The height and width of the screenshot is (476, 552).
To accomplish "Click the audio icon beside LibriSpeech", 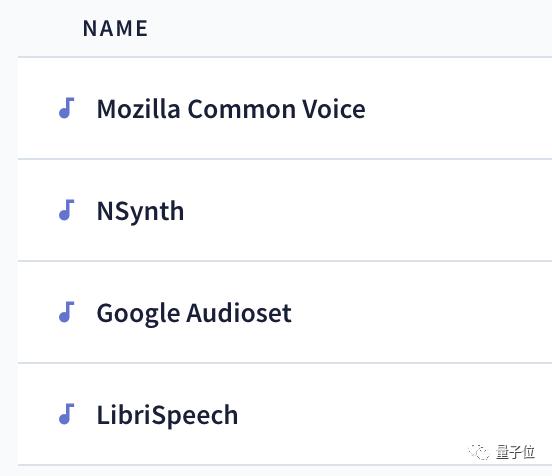I will 67,414.
